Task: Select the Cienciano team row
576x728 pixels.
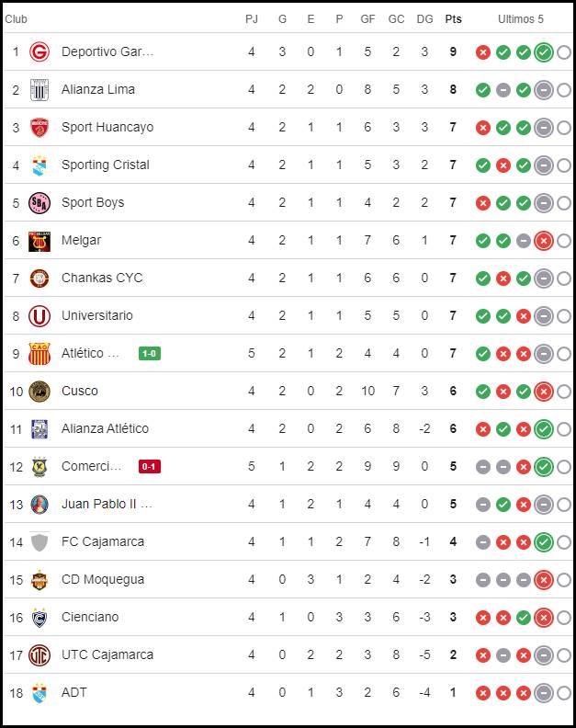Action: pyautogui.click(x=288, y=617)
